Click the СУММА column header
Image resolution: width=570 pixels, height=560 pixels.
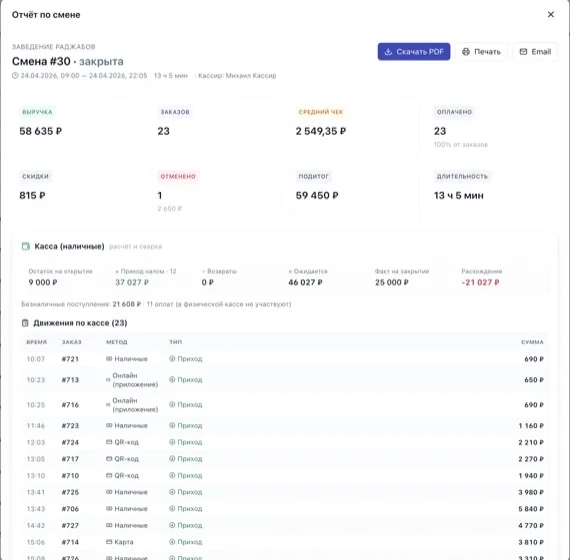coord(532,342)
